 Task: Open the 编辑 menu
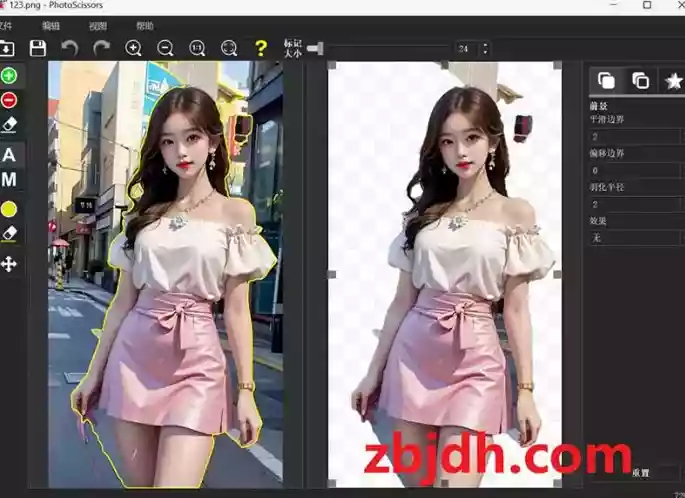(x=50, y=25)
